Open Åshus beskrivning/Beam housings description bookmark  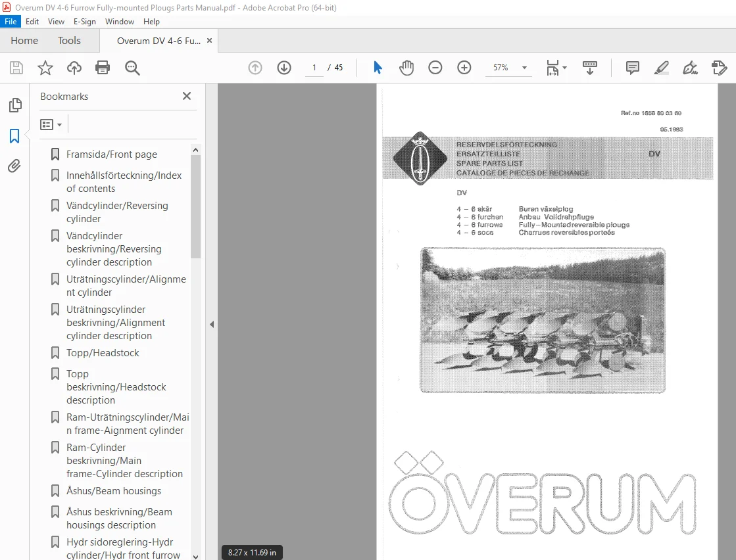click(119, 518)
